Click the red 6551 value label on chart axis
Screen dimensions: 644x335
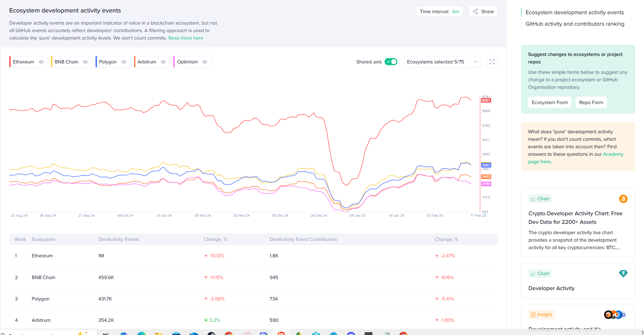point(486,100)
